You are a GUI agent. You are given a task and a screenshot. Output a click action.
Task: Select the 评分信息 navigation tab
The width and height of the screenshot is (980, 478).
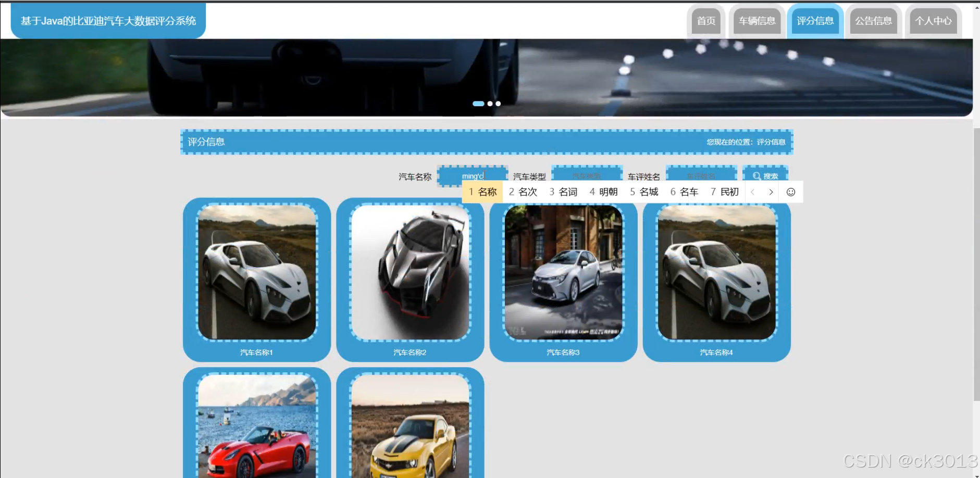(815, 21)
